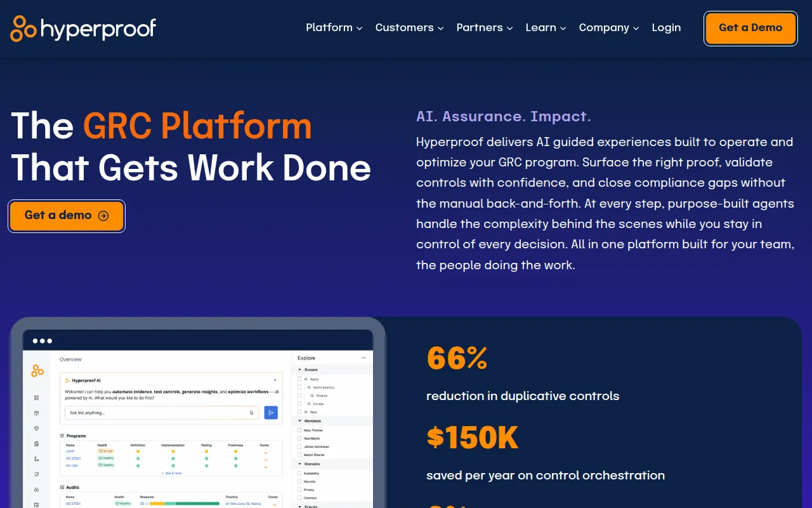Tick the Beta scope checkbox
This screenshot has height=508, width=812.
299,411
